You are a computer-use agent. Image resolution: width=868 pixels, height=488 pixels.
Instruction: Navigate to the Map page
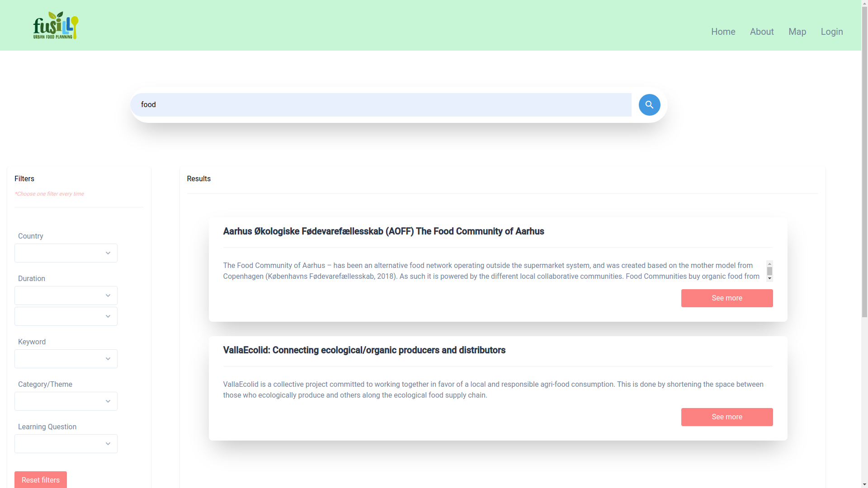point(797,32)
